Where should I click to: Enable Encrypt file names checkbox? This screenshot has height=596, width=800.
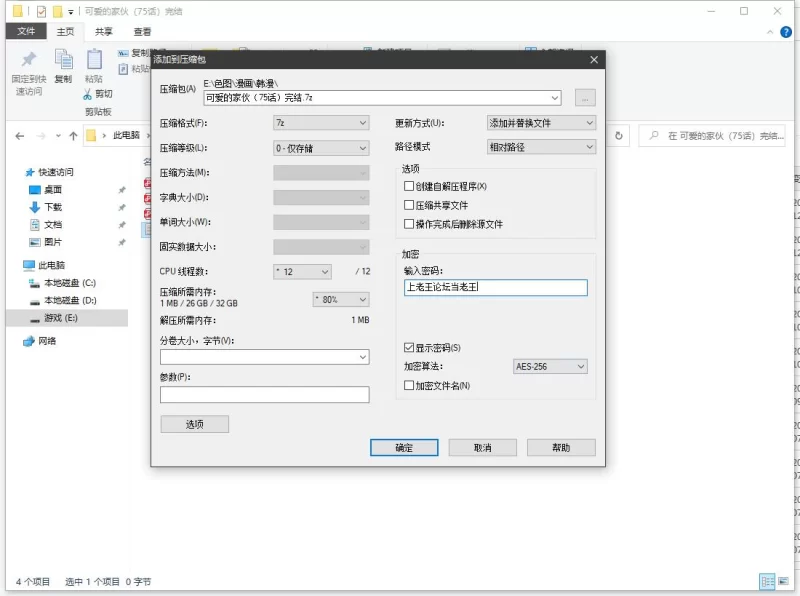409,385
